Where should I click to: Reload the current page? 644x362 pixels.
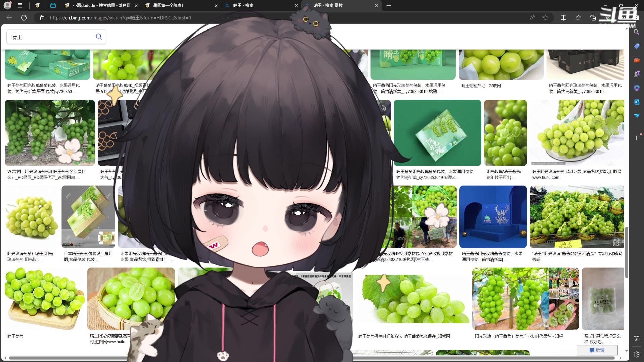[24, 18]
